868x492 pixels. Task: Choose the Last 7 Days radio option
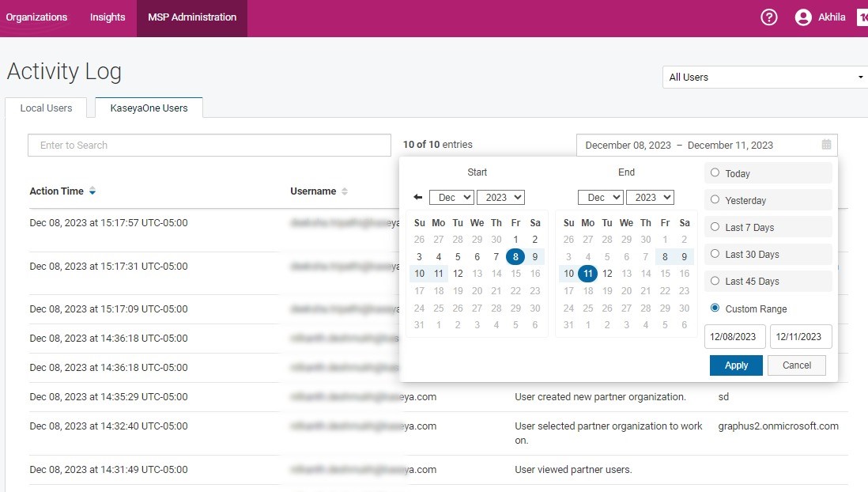click(715, 227)
